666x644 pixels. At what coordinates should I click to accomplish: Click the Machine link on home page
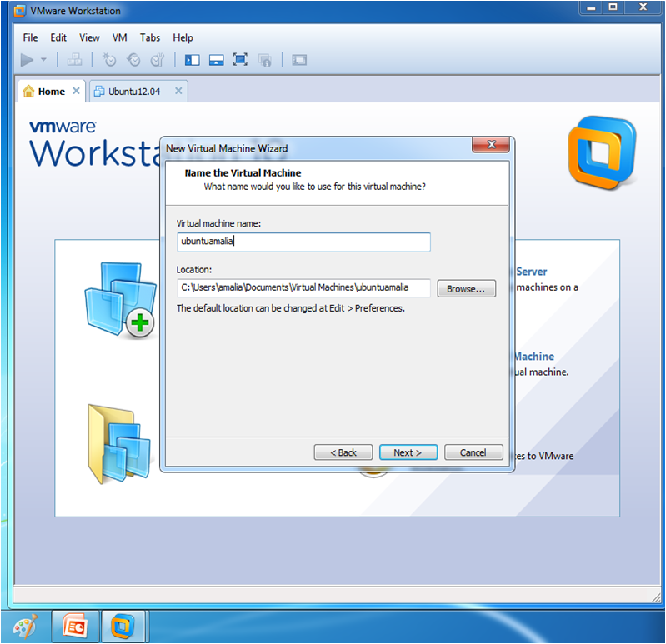(x=534, y=357)
